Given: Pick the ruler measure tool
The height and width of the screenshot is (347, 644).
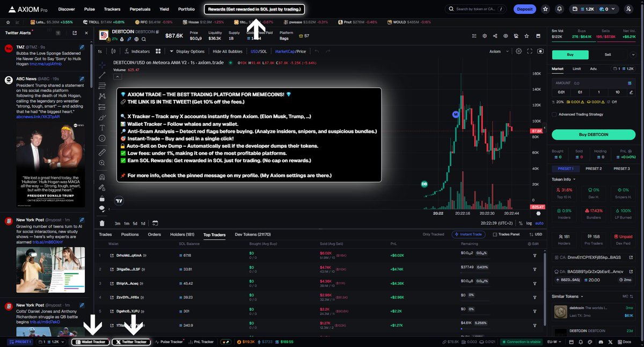Looking at the screenshot, I should pos(103,153).
